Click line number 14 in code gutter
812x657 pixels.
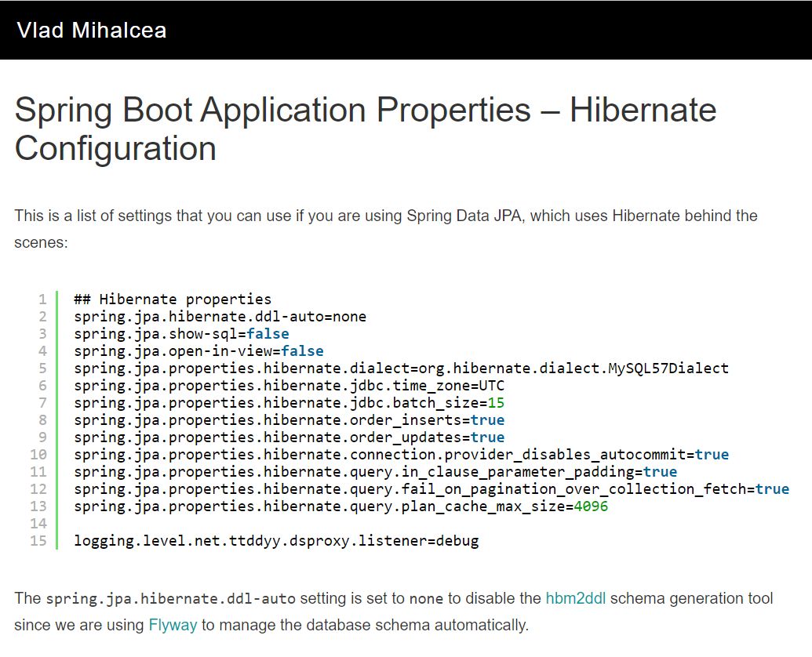tap(38, 523)
